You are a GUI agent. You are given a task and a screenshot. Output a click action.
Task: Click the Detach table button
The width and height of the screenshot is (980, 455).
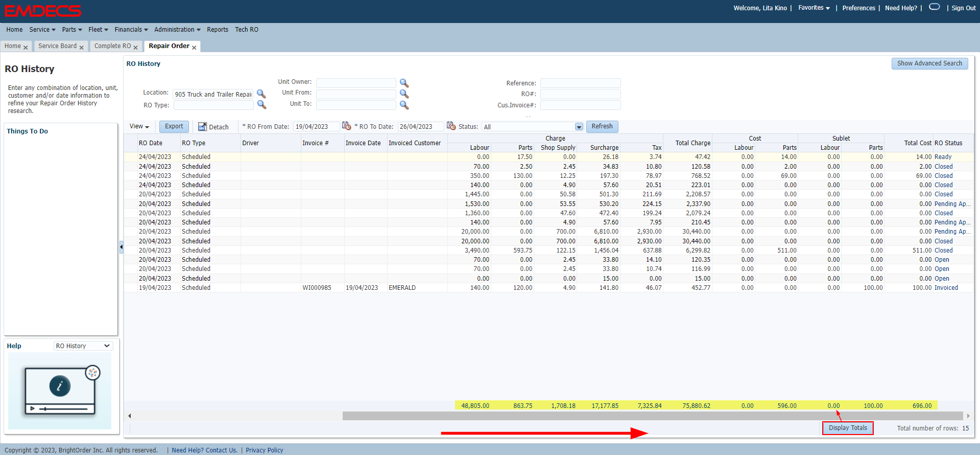tap(213, 127)
